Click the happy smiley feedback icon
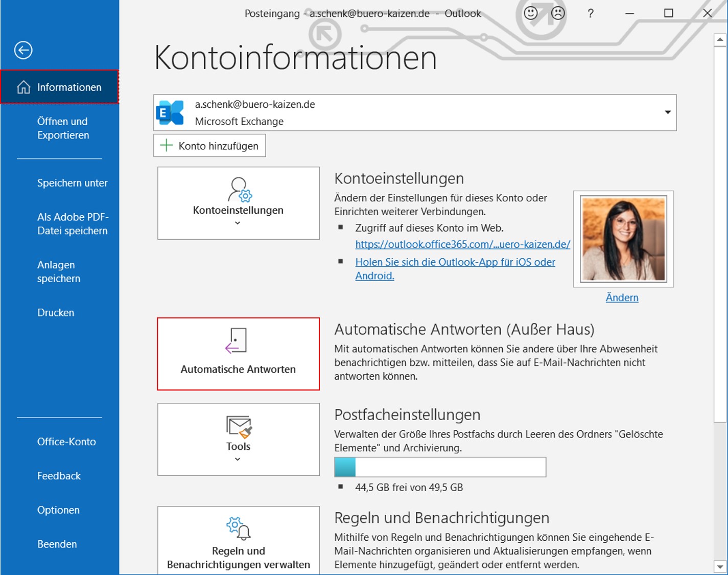This screenshot has height=575, width=728. click(x=530, y=13)
